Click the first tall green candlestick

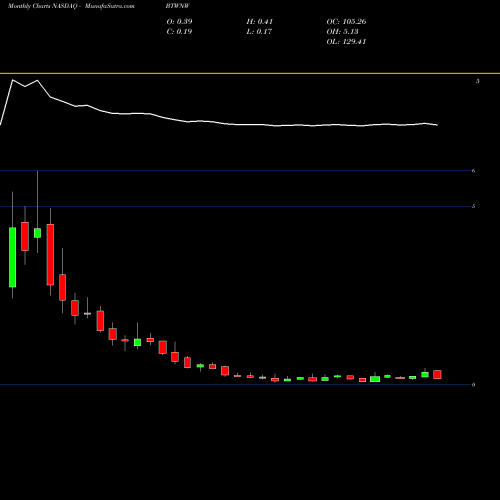point(12,257)
